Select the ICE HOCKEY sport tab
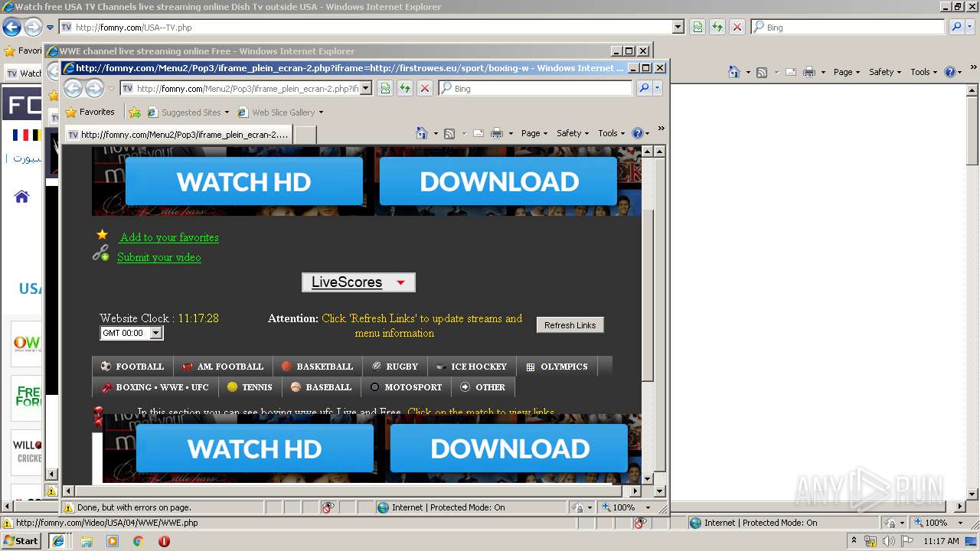 472,367
